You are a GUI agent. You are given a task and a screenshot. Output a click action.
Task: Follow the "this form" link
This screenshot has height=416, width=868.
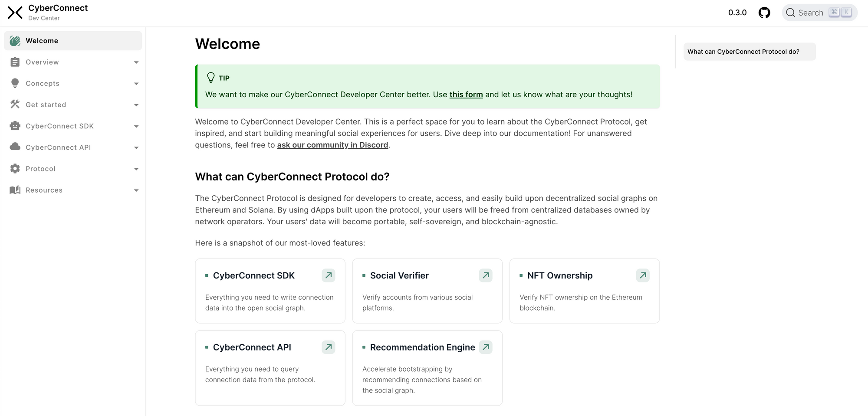(x=466, y=95)
